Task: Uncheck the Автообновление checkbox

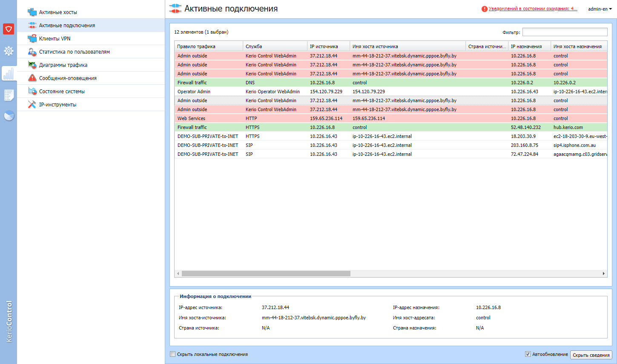Action: [528, 354]
